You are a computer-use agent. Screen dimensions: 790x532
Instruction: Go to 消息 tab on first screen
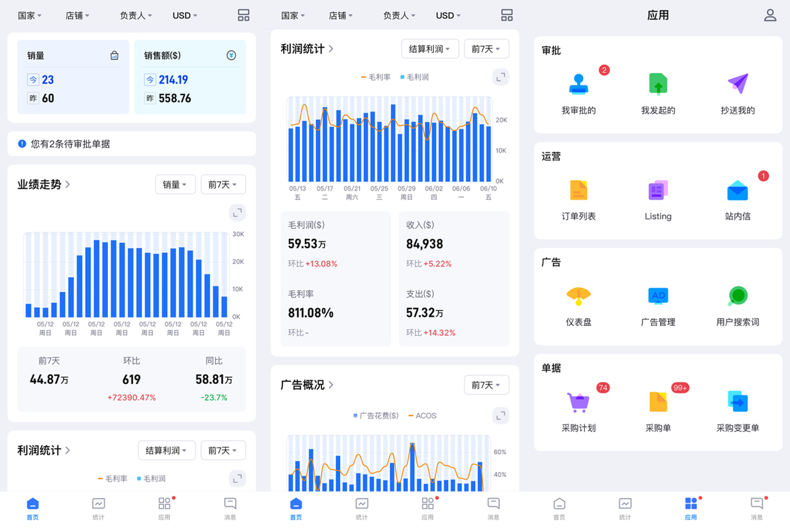pyautogui.click(x=230, y=509)
